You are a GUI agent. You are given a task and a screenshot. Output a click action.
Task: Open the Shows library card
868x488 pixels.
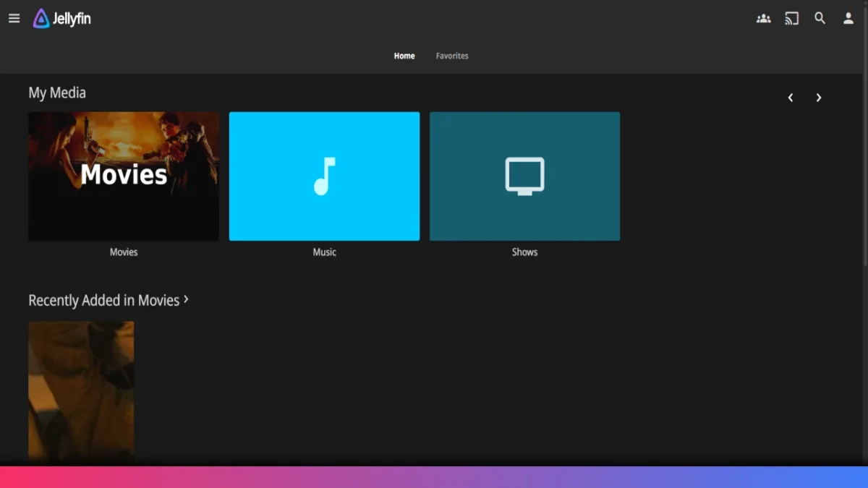pyautogui.click(x=524, y=176)
